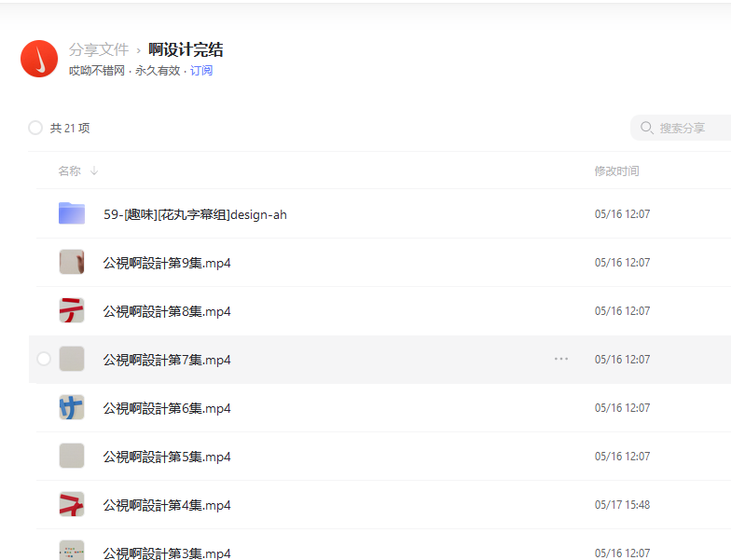Click the search magnifier icon

point(647,128)
